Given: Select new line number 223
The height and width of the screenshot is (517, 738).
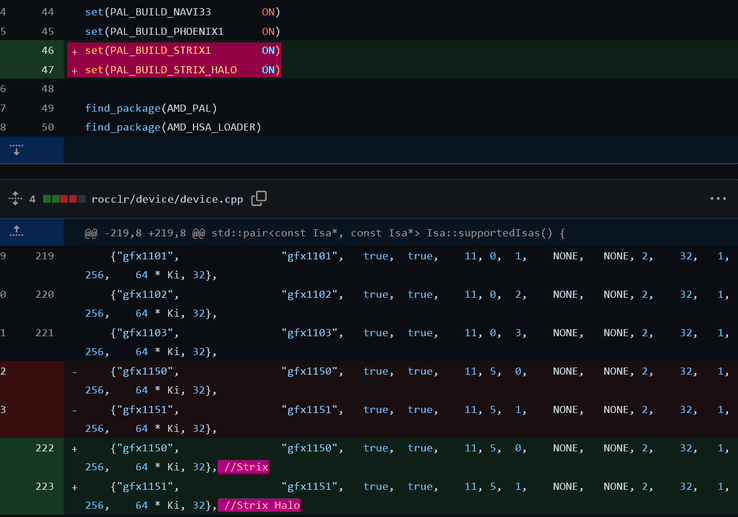Looking at the screenshot, I should [x=44, y=487].
